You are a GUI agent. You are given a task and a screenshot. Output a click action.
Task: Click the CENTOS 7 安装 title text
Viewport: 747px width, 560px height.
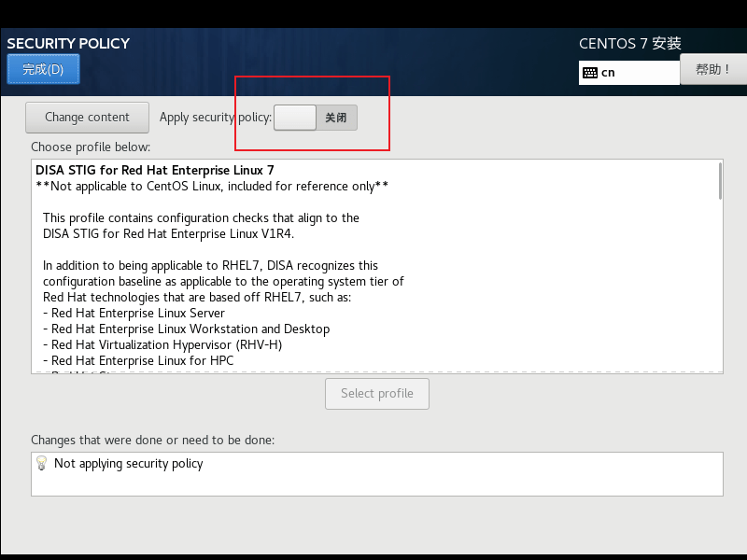[x=629, y=43]
